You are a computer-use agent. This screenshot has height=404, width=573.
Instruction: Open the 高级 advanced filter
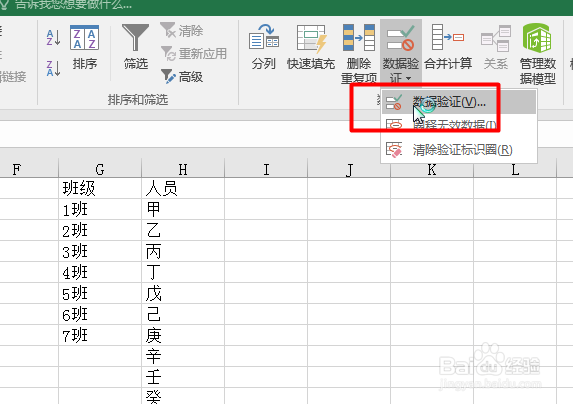click(182, 77)
